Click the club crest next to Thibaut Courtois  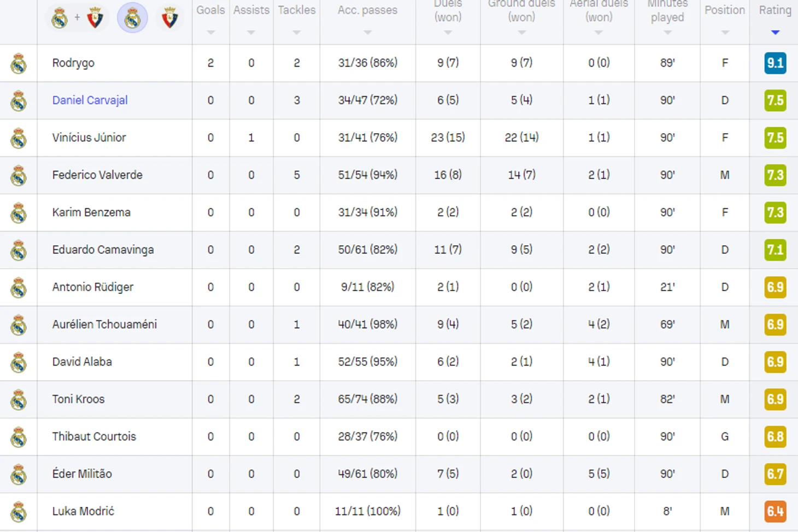tap(19, 437)
